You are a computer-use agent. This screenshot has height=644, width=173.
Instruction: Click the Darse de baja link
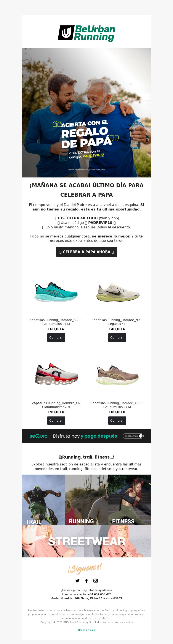[x=86, y=630]
